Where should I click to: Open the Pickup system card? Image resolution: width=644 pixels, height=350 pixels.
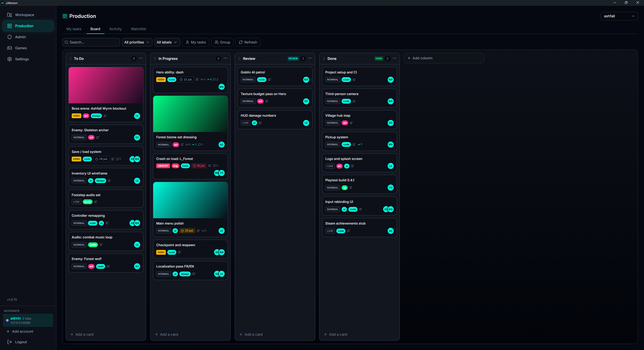[x=359, y=141]
